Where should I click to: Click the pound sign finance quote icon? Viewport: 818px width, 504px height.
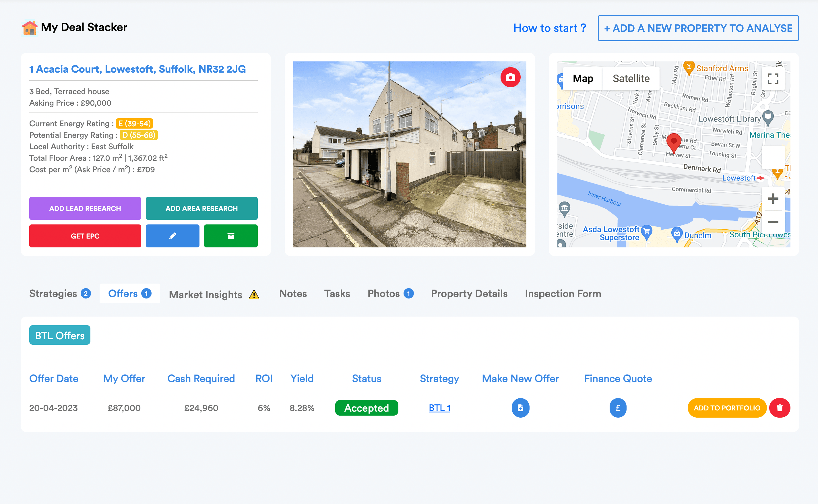point(618,408)
